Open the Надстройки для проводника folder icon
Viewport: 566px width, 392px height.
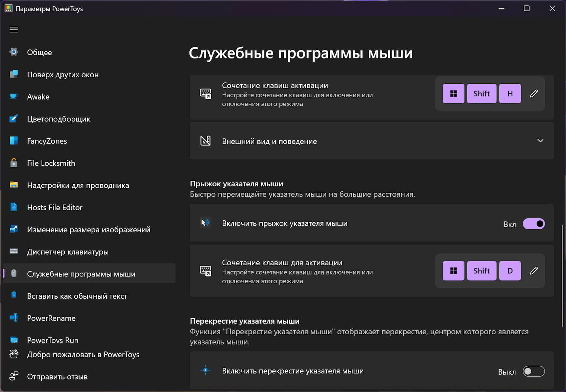[x=14, y=185]
